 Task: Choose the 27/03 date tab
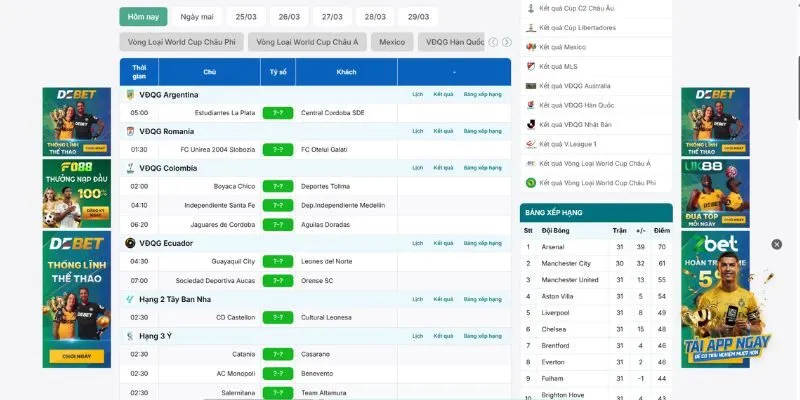332,17
